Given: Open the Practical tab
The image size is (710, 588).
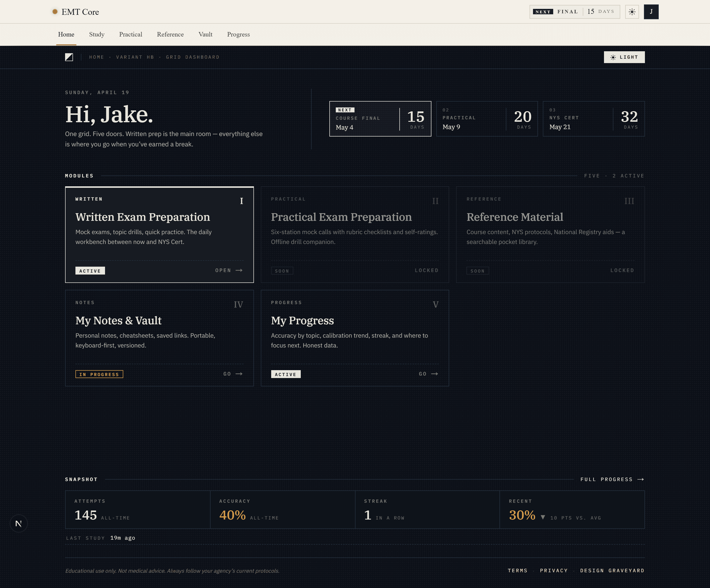Looking at the screenshot, I should [x=130, y=35].
